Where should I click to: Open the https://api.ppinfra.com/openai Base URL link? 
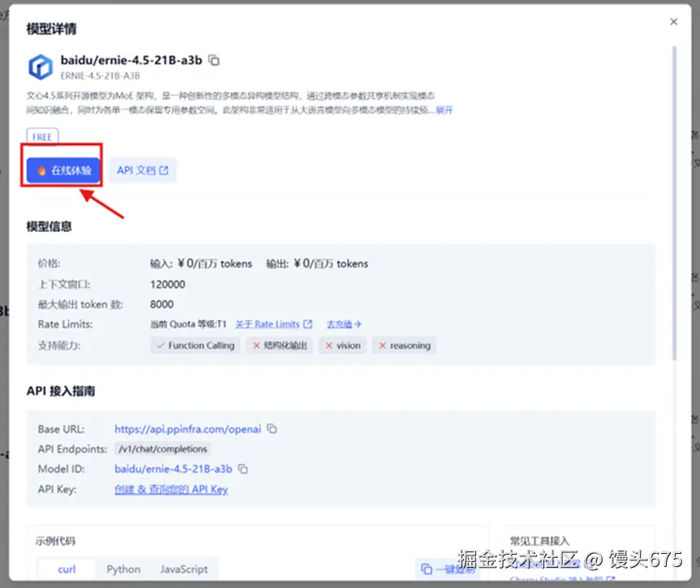tap(187, 429)
